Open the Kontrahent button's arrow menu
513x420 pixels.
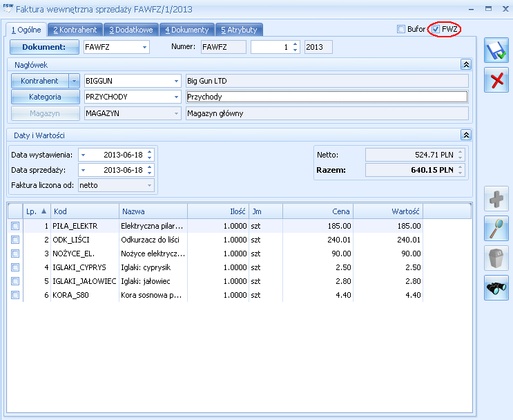pos(75,81)
